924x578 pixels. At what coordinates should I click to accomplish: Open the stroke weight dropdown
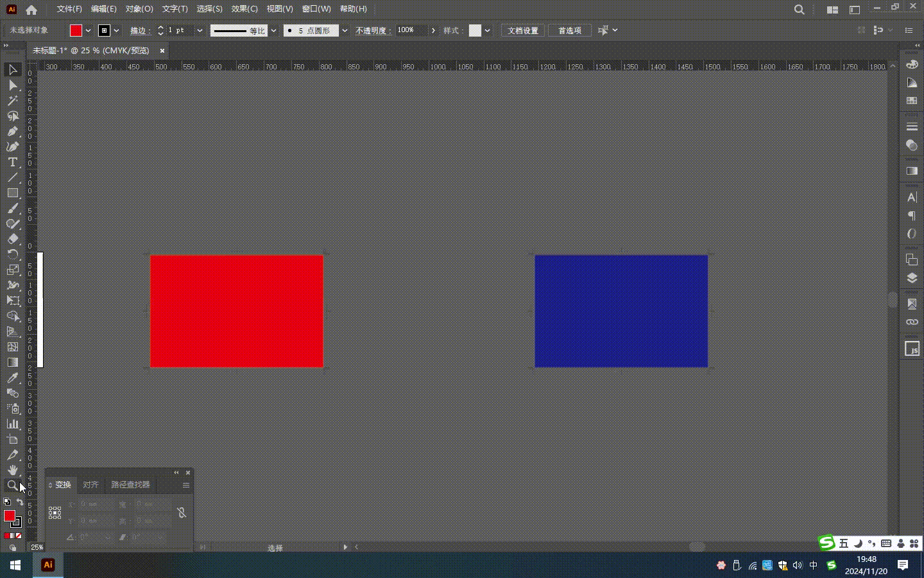(200, 30)
